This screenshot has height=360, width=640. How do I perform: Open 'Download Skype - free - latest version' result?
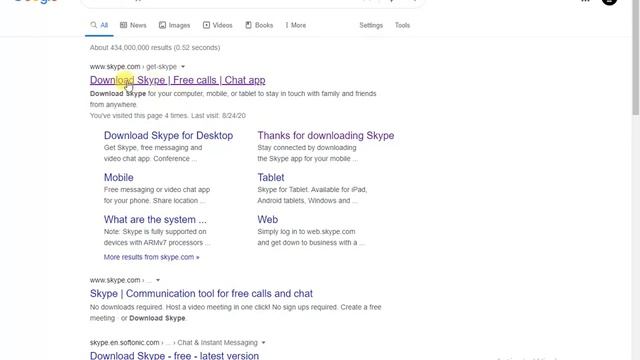(174, 356)
